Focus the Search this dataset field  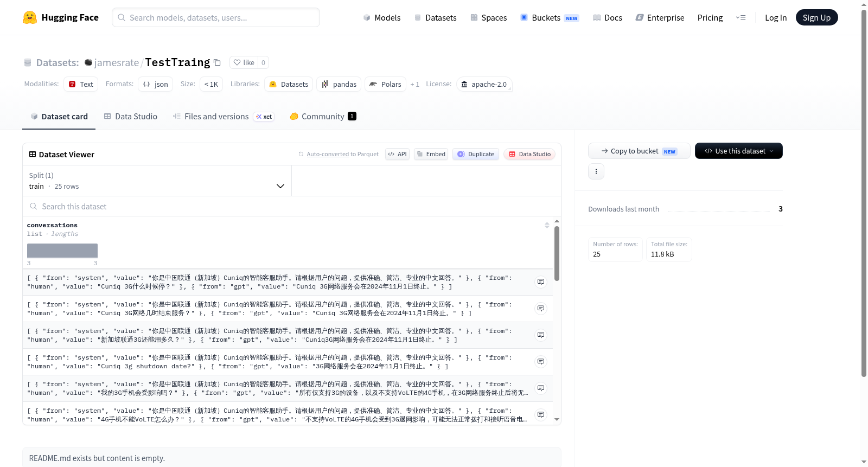(x=292, y=206)
